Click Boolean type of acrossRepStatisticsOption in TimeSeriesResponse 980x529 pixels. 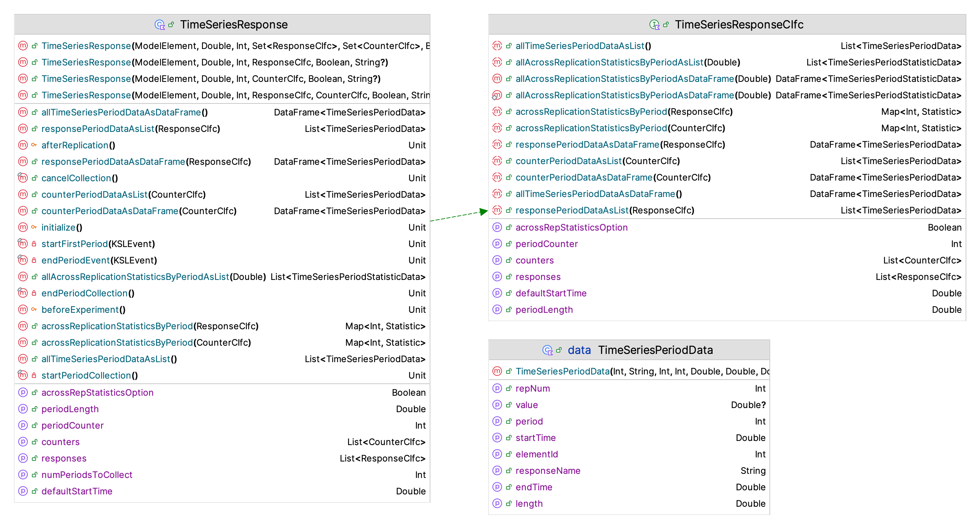tap(409, 393)
